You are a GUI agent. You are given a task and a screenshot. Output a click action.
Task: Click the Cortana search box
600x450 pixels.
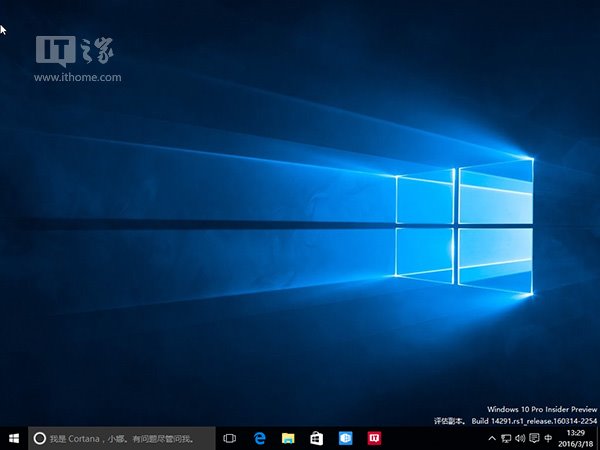coord(122,438)
